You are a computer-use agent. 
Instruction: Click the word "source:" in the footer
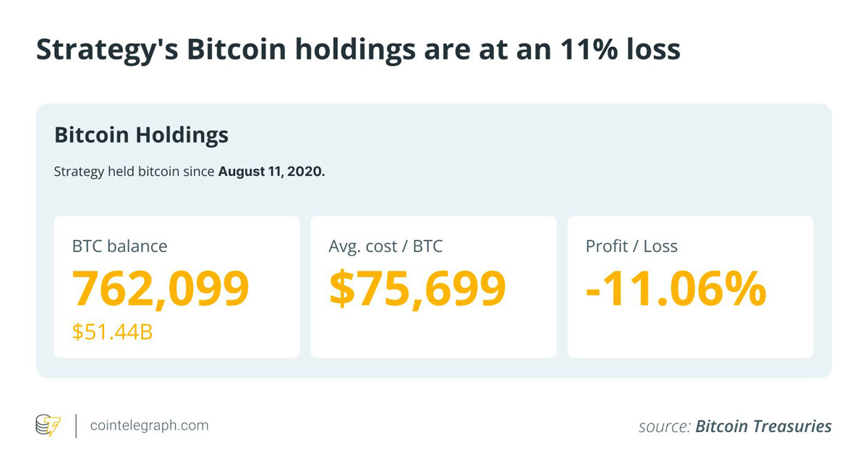pyautogui.click(x=664, y=427)
